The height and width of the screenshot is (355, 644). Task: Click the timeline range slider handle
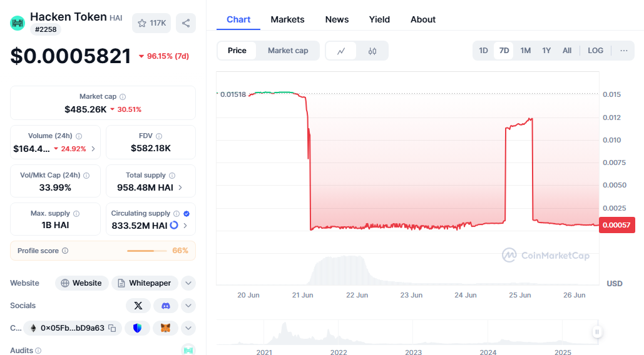597,332
